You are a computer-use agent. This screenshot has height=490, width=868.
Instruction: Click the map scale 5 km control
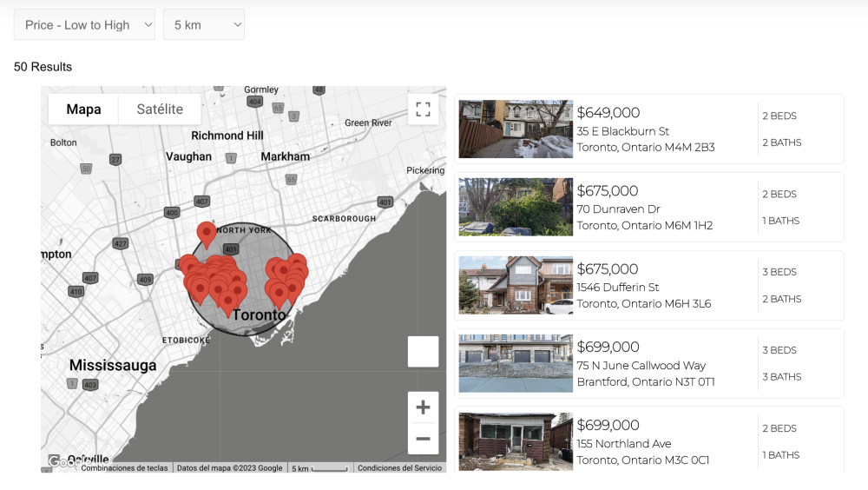tap(319, 468)
